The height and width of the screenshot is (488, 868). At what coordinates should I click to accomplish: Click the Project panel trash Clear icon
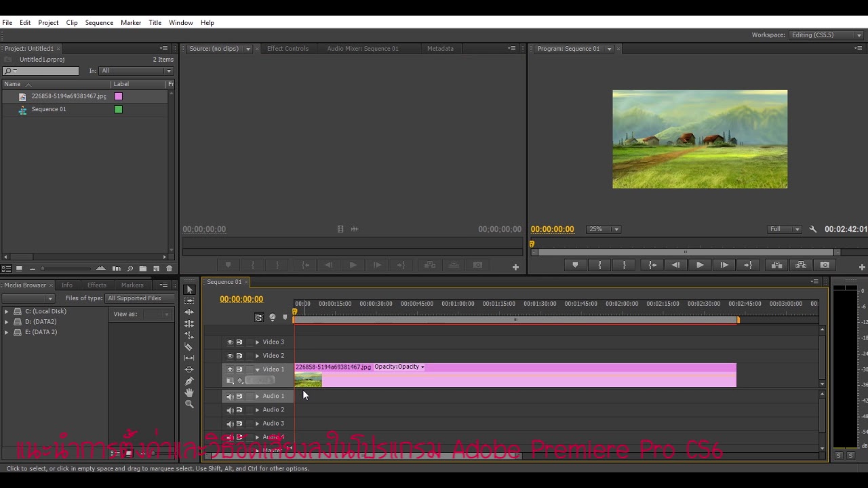(169, 268)
